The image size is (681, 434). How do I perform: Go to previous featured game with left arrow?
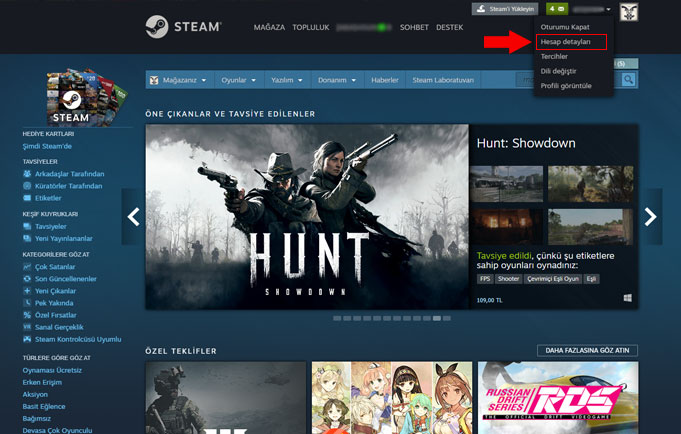tap(132, 216)
